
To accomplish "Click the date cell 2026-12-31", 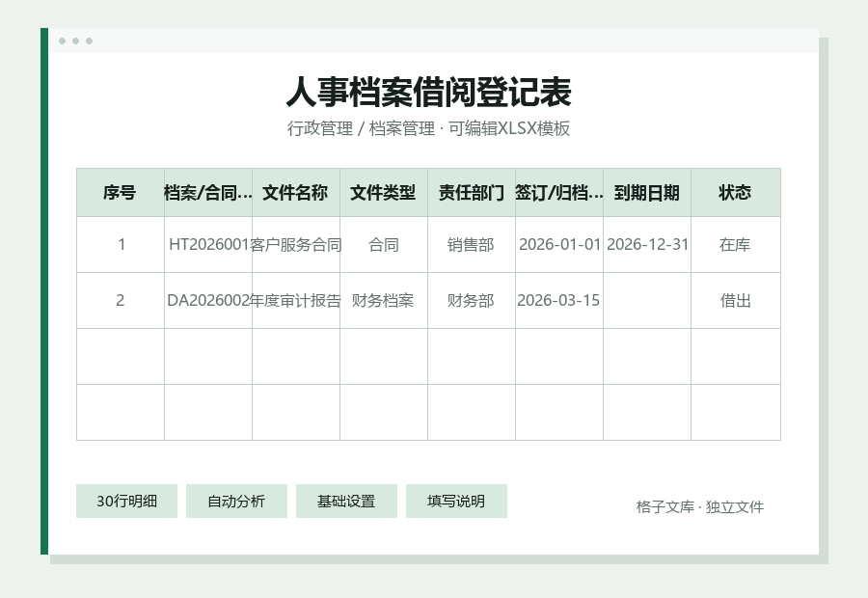I will pyautogui.click(x=646, y=245).
